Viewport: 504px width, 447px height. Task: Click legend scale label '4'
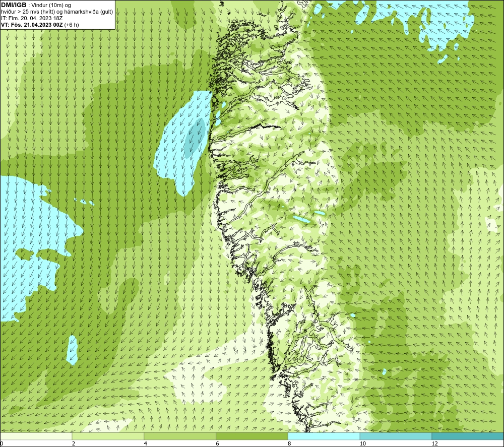pyautogui.click(x=146, y=443)
